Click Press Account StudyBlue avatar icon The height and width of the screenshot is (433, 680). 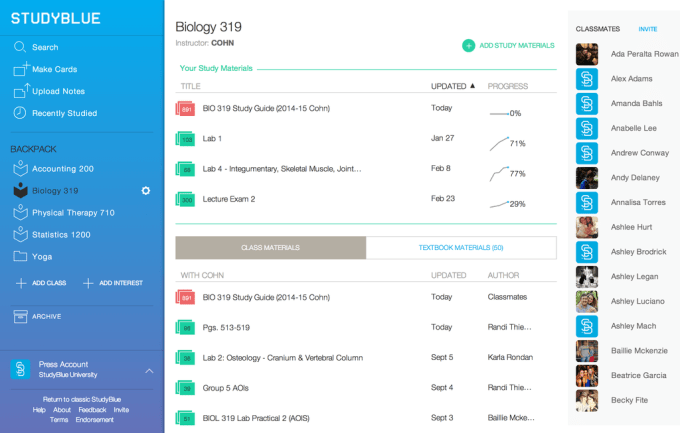click(x=20, y=369)
